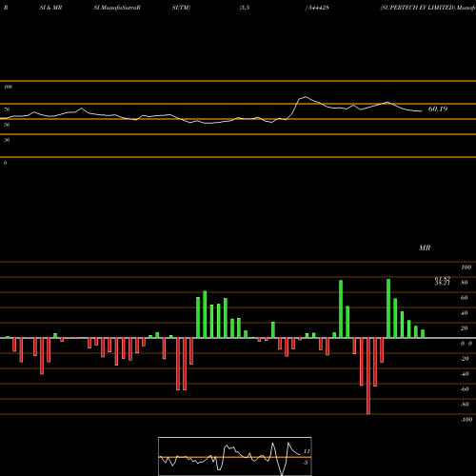The width and height of the screenshot is (476, 476).
Task: Click the 80 label on MR axis
Action: [x=465, y=283]
